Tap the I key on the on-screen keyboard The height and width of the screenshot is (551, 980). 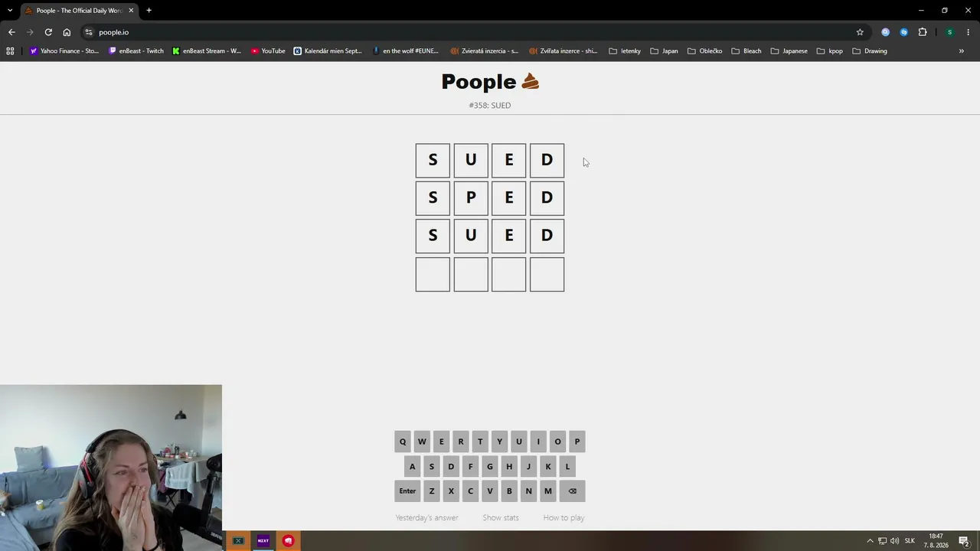pyautogui.click(x=538, y=442)
